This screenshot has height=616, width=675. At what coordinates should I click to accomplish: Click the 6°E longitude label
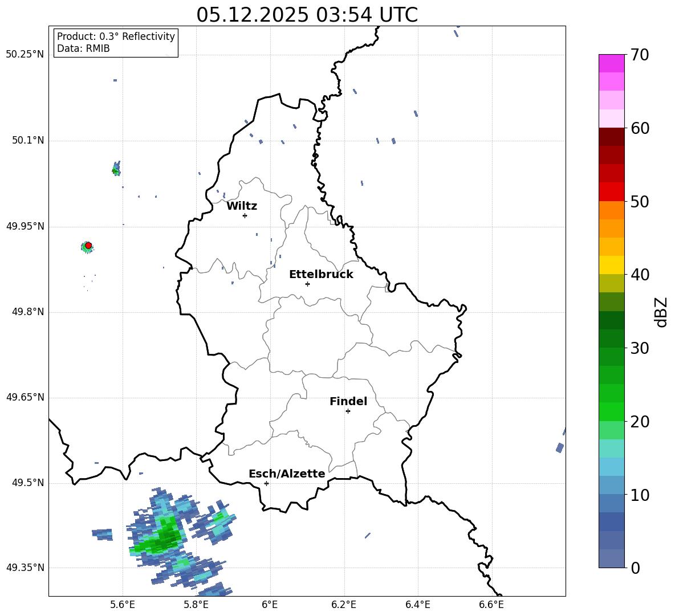pos(270,605)
